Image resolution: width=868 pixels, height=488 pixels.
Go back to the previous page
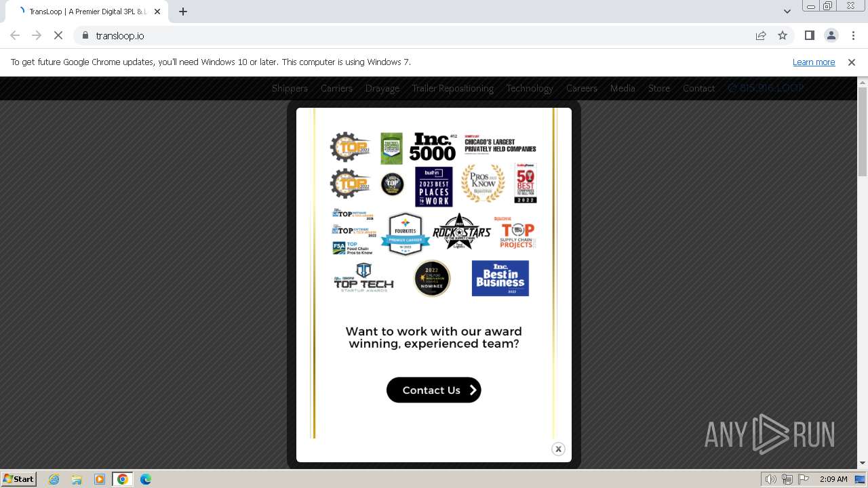tap(15, 35)
